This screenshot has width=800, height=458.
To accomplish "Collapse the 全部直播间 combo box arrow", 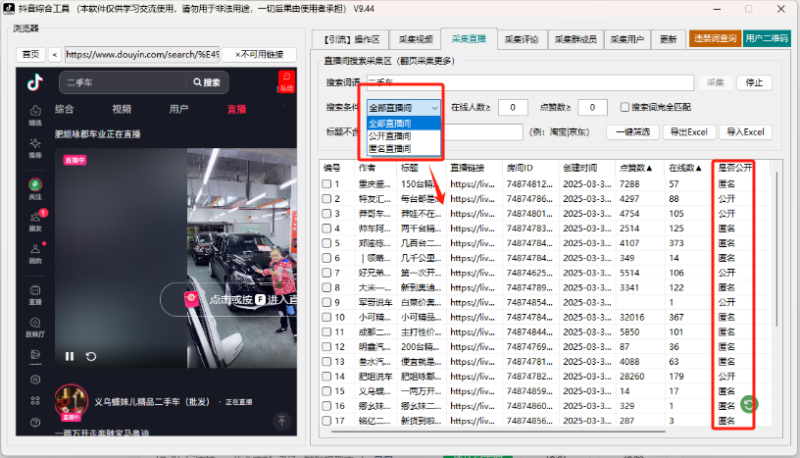I will coord(434,108).
